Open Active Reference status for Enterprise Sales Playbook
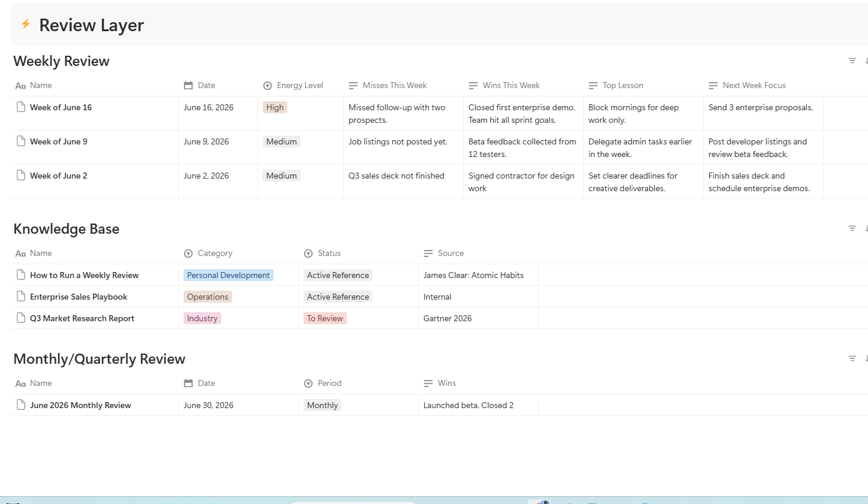The width and height of the screenshot is (868, 504). (338, 297)
